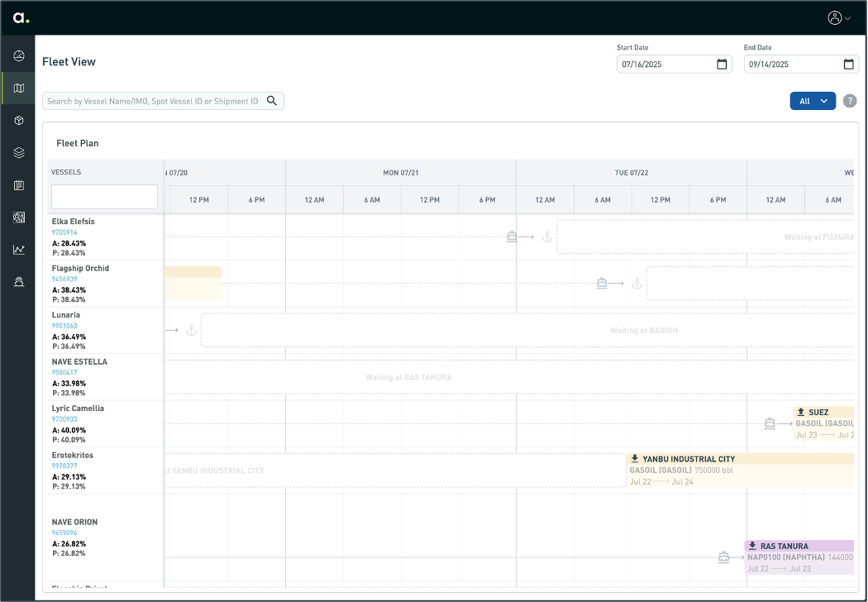Image resolution: width=868 pixels, height=602 pixels.
Task: Click the Fleet Plan panel title
Action: tap(78, 143)
